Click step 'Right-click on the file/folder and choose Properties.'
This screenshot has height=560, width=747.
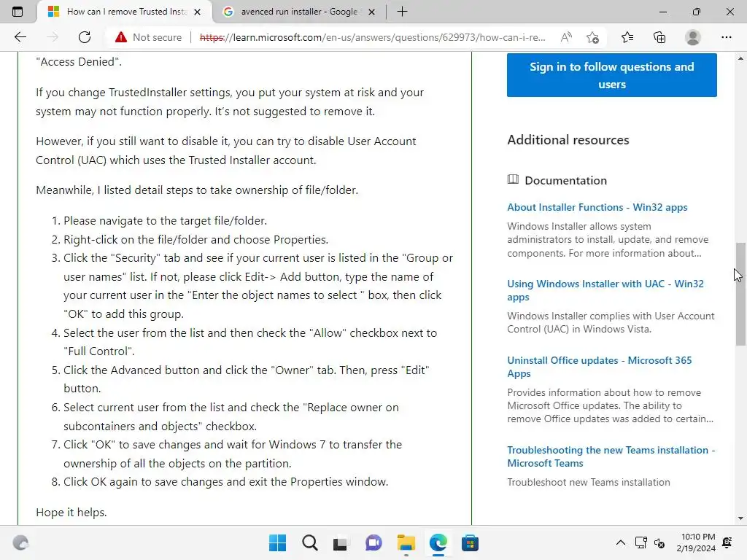click(196, 239)
